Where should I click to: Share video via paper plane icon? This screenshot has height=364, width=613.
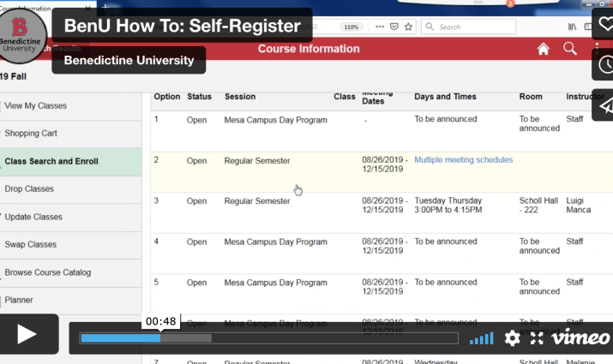(604, 104)
